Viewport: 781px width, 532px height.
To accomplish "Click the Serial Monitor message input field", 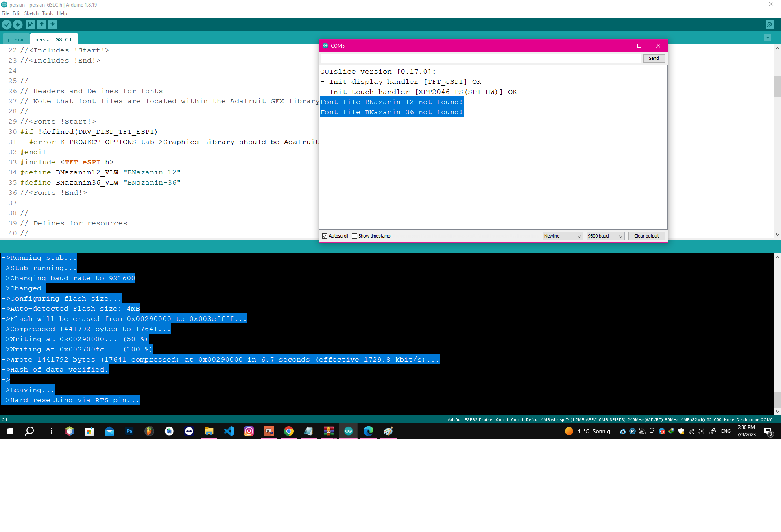I will point(480,58).
